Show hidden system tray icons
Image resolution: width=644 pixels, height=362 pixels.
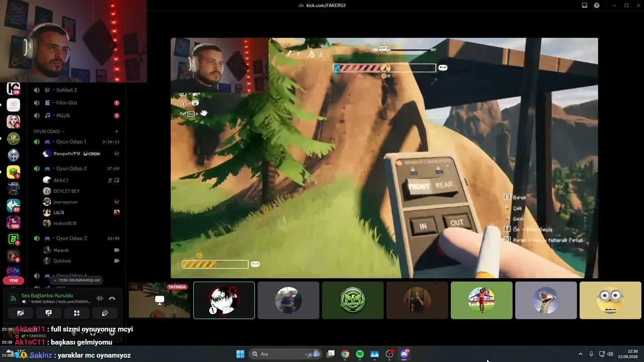click(x=580, y=354)
